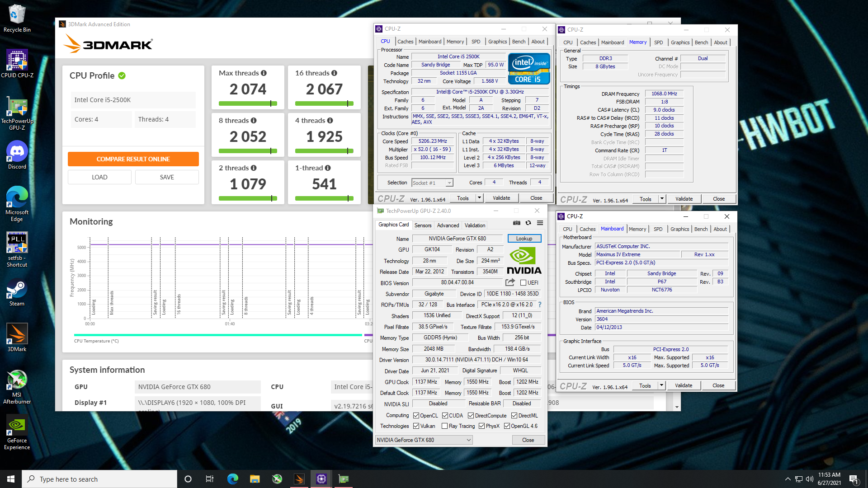Toggle the Vulkan checkbox
This screenshot has height=488, width=868.
(x=416, y=426)
